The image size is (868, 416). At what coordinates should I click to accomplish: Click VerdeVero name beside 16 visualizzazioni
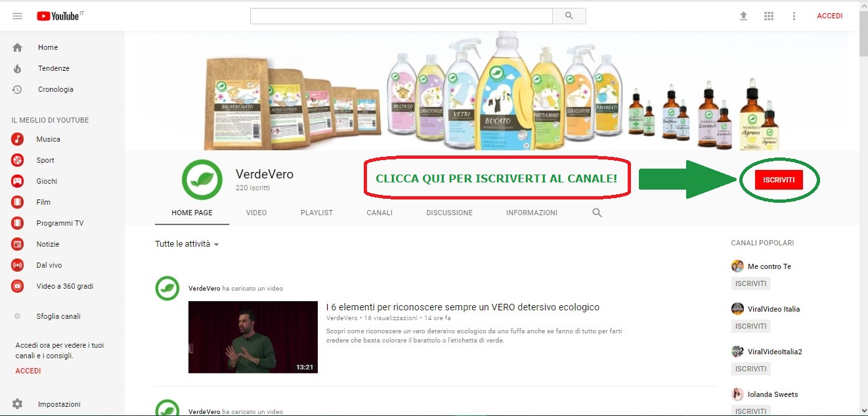341,318
